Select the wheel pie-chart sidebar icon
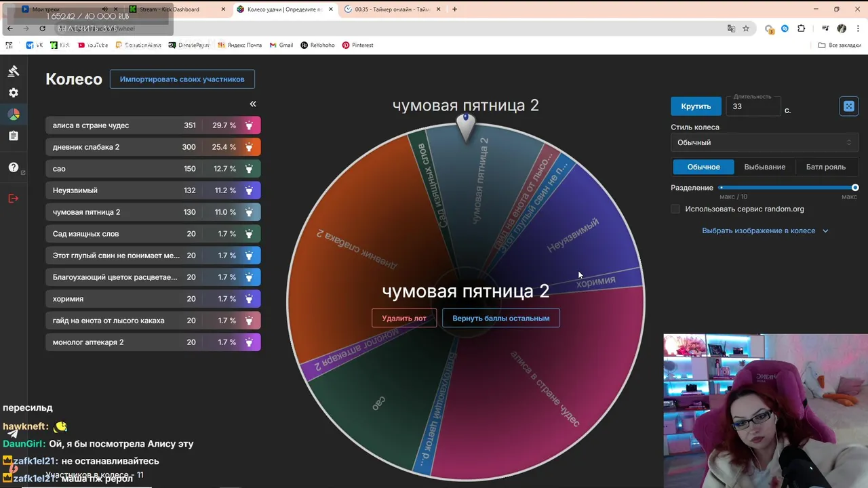 point(14,115)
